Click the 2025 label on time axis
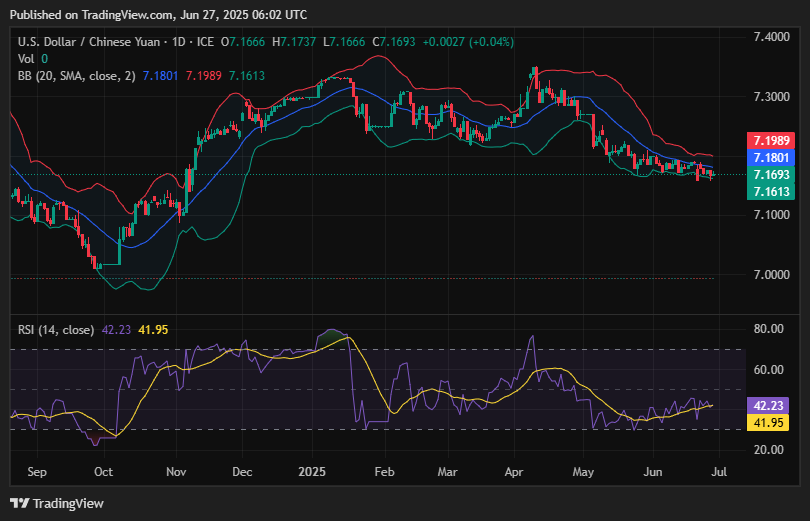Screen dimensions: 810x521 (312, 472)
